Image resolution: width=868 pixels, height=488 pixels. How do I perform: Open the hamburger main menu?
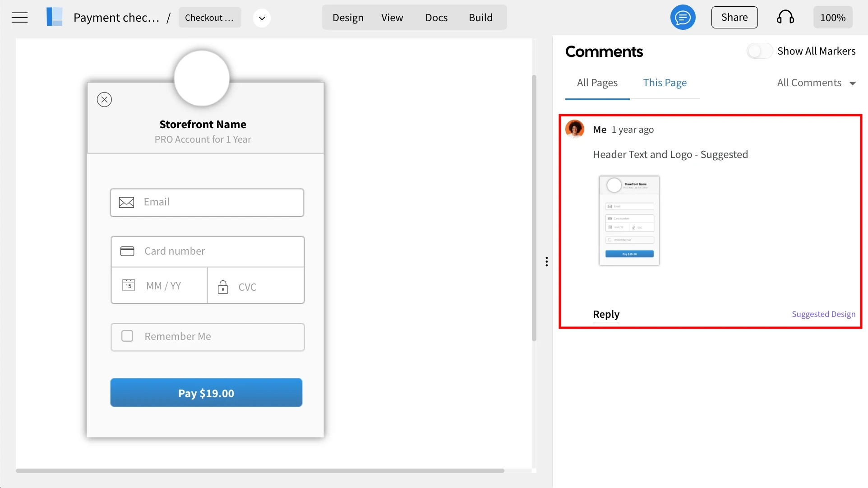tap(19, 18)
